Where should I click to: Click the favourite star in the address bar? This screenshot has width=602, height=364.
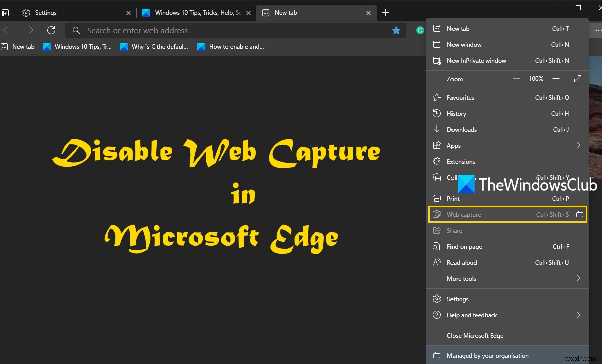(x=396, y=30)
